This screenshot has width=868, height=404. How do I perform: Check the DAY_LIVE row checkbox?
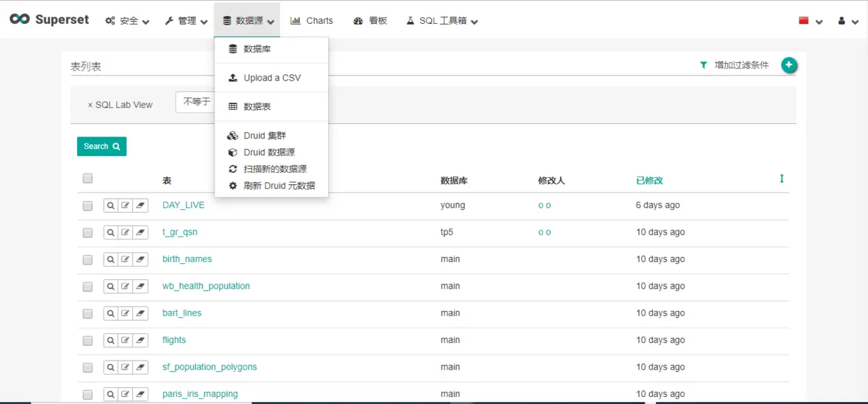point(87,206)
